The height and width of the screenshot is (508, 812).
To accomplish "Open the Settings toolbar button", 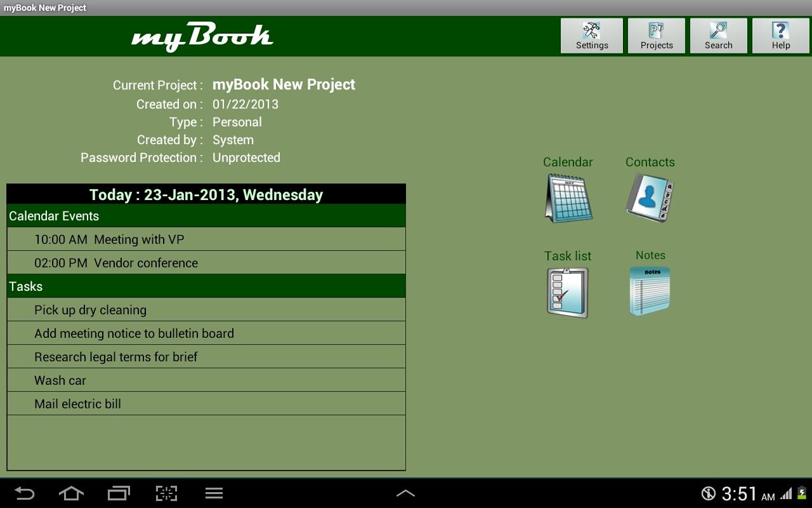I will [x=592, y=36].
